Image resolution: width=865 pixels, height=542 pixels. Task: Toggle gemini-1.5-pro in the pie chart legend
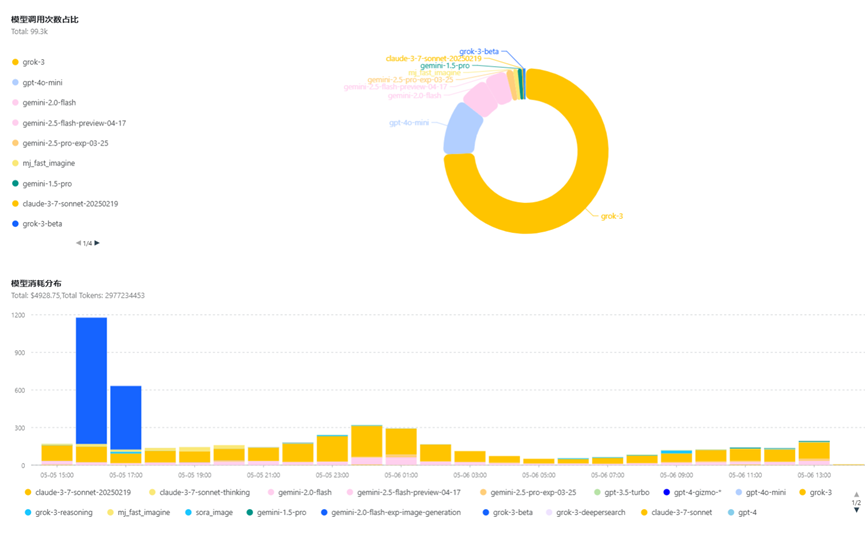[x=42, y=184]
